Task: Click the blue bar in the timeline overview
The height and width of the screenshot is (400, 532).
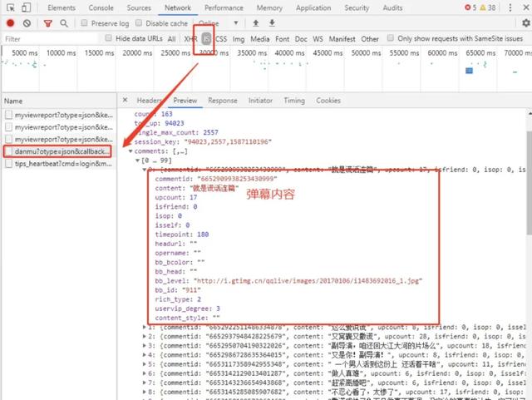Action: point(469,71)
